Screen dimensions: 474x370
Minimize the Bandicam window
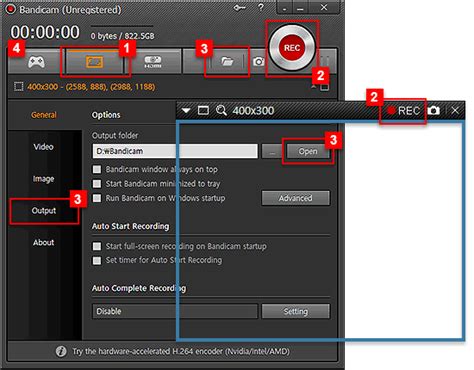[x=300, y=8]
